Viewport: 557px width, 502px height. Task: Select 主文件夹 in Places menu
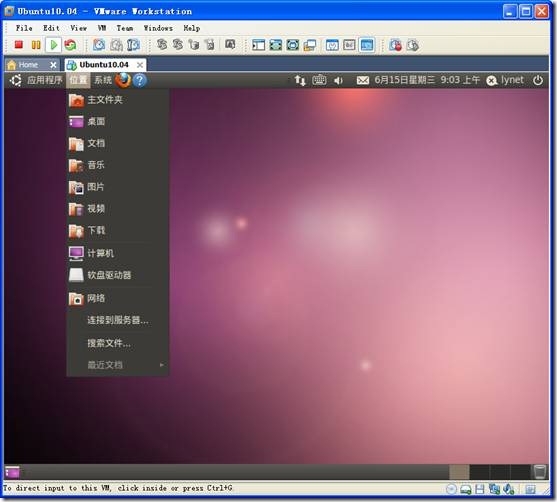pos(117,100)
